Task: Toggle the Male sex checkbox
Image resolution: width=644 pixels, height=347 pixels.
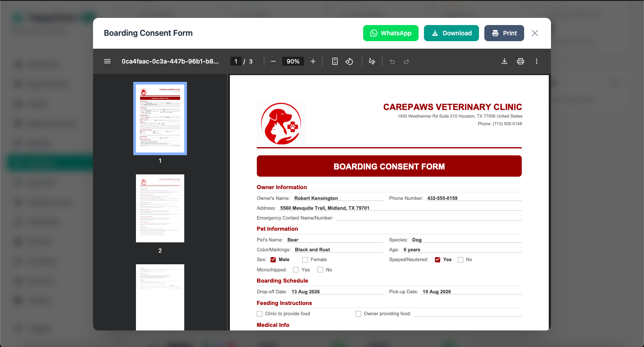Action: (x=273, y=260)
